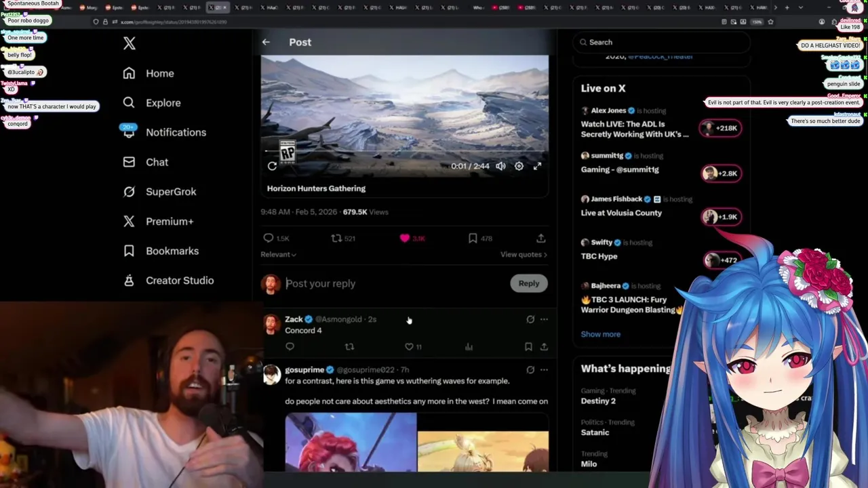Open video settings gear
This screenshot has height=488, width=868.
(519, 166)
